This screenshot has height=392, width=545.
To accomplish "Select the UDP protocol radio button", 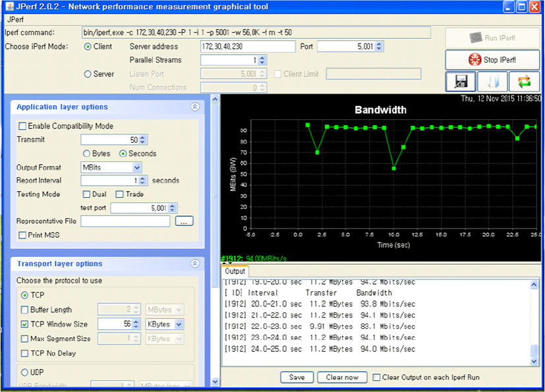I will (x=24, y=372).
